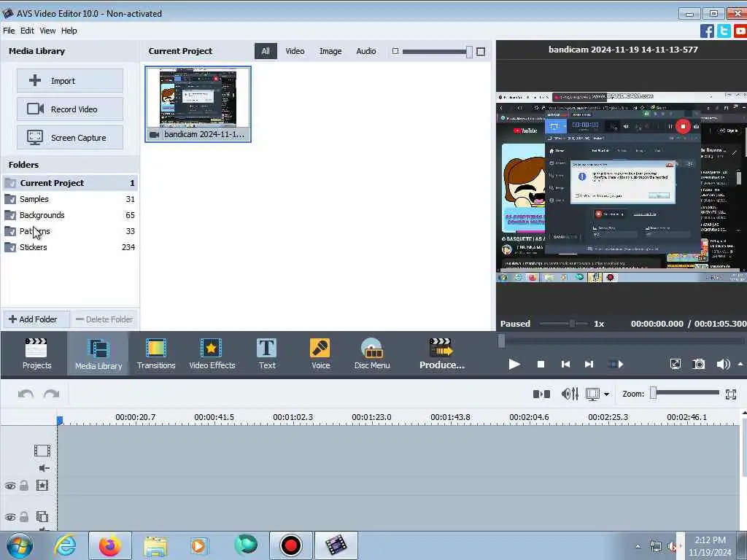This screenshot has height=560, width=747.
Task: Go to the next frame
Action: tap(589, 365)
